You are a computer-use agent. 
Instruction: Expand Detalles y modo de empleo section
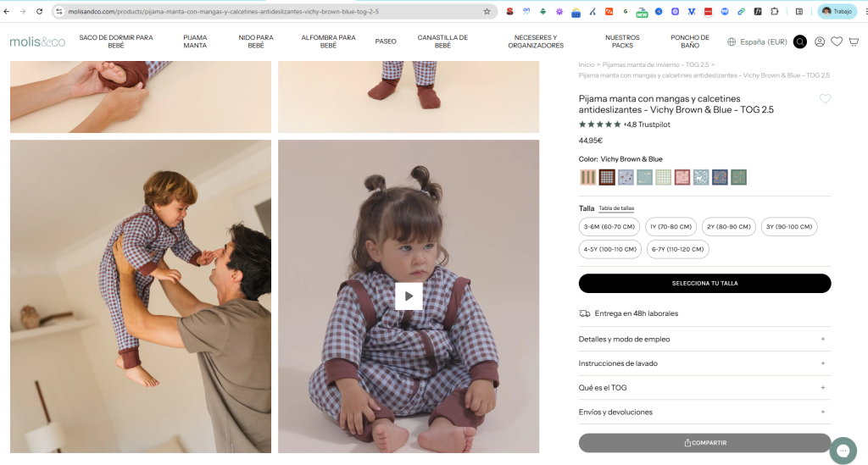coord(704,339)
